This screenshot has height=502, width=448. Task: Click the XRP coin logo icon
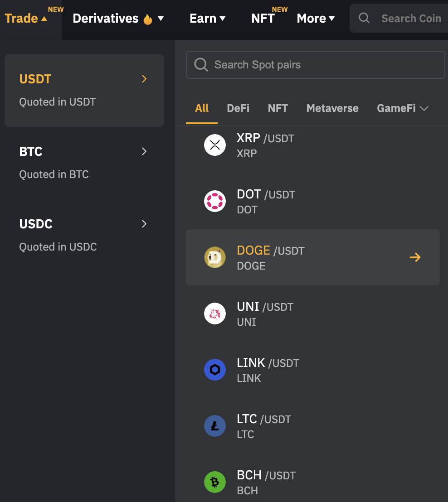pos(215,145)
